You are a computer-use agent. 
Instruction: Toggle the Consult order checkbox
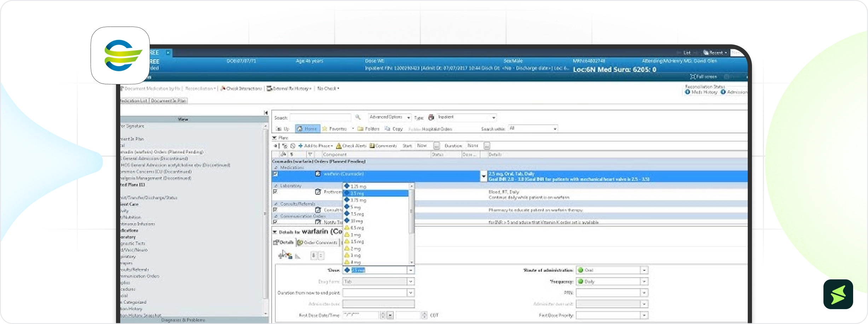[275, 210]
